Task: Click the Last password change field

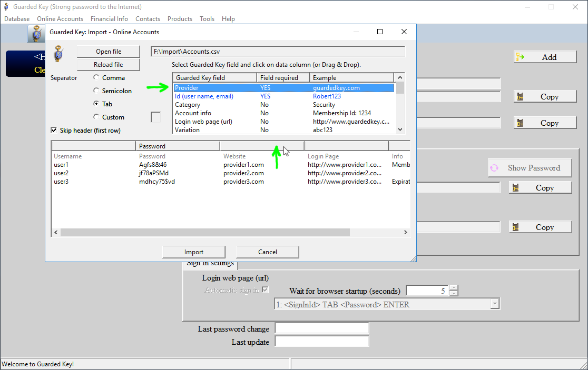Action: (x=322, y=328)
